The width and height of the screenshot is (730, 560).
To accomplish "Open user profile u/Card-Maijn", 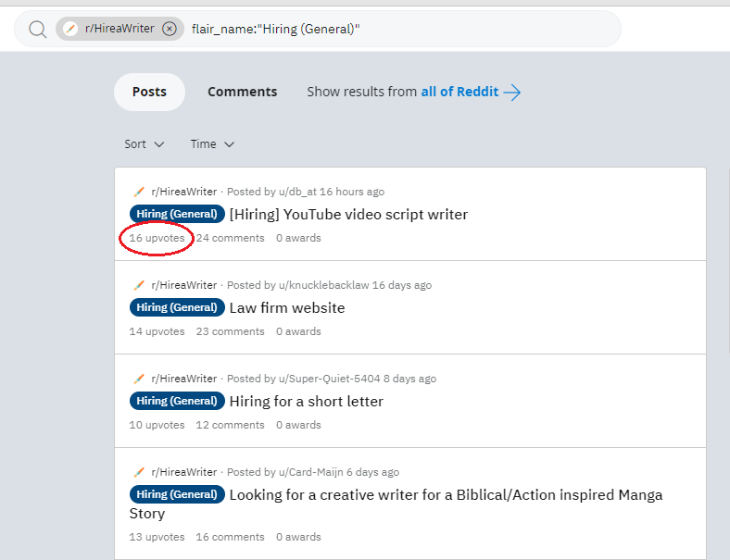I will click(x=311, y=472).
